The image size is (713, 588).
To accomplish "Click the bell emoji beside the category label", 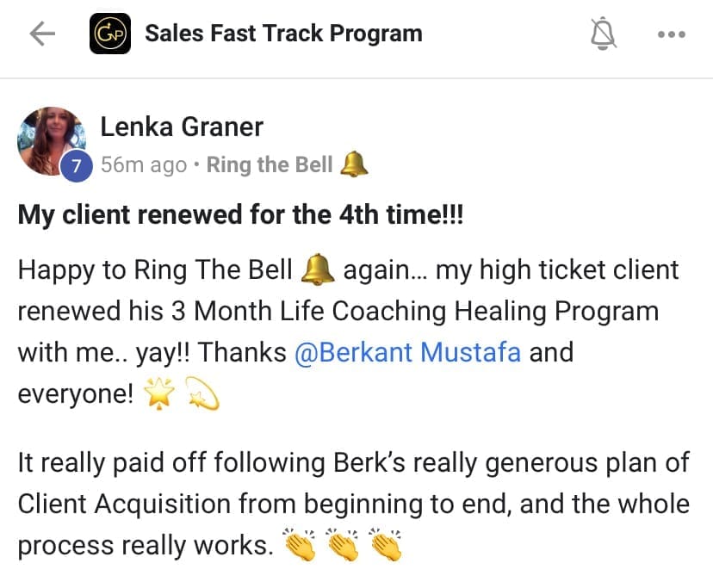I will 354,164.
